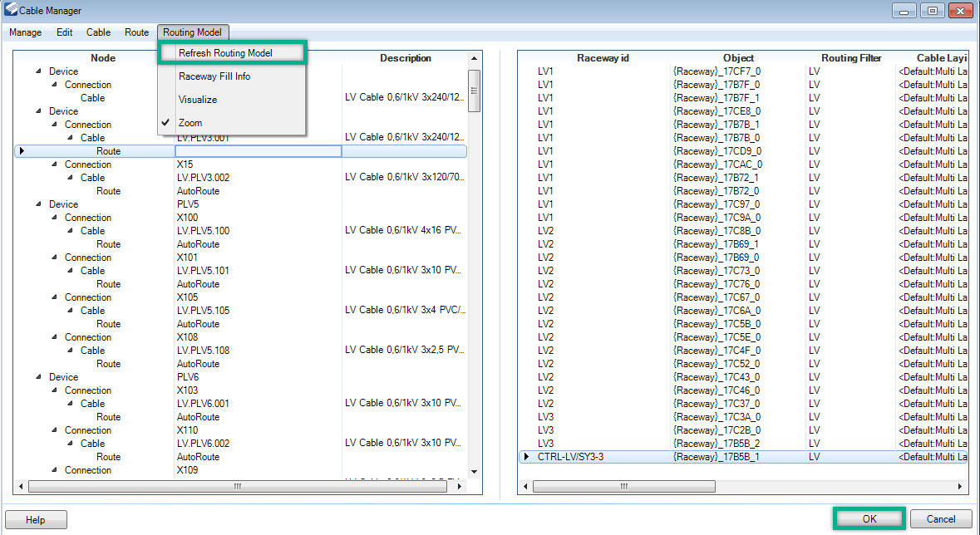Viewport: 980px width, 535px height.
Task: Collapse the X110 Connection node
Action: pos(54,430)
